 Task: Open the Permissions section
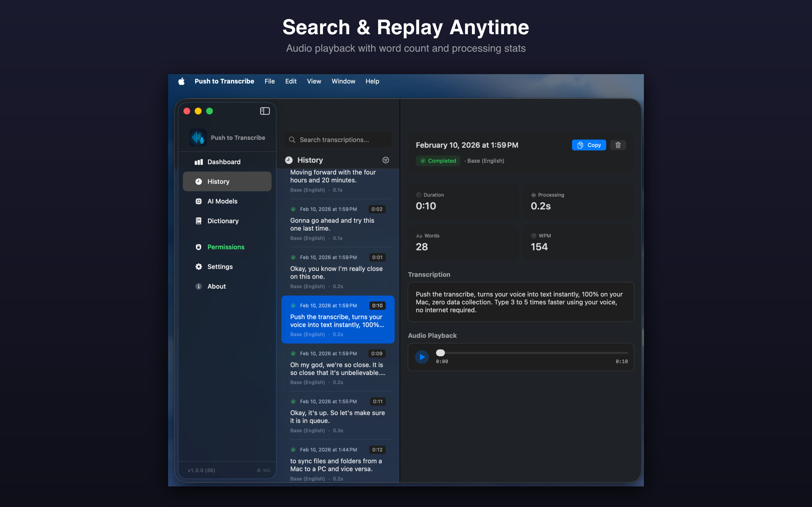click(226, 247)
